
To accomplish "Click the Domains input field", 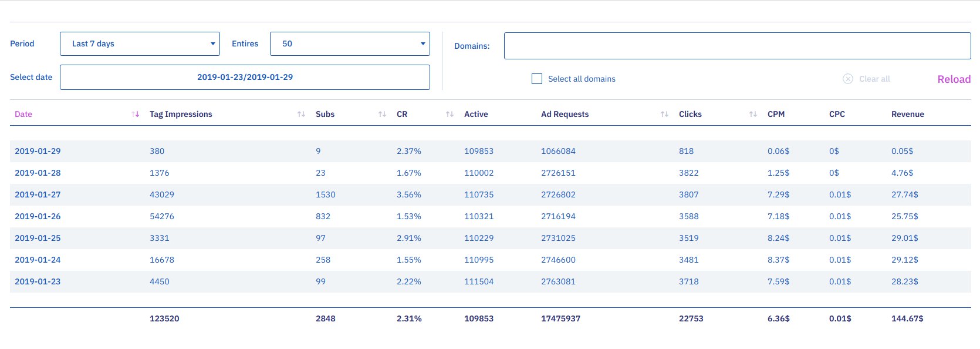I will (737, 46).
